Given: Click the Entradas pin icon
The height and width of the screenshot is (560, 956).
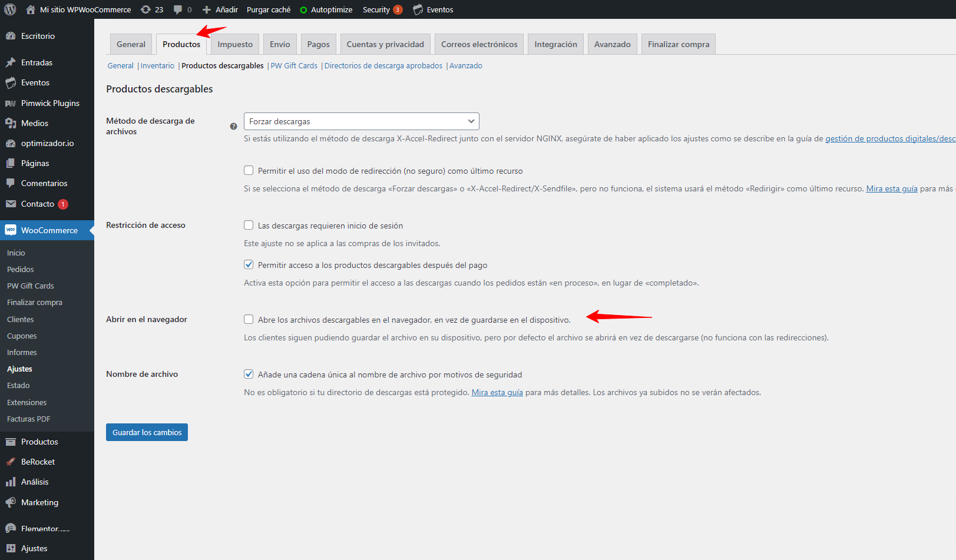Looking at the screenshot, I should pyautogui.click(x=11, y=62).
